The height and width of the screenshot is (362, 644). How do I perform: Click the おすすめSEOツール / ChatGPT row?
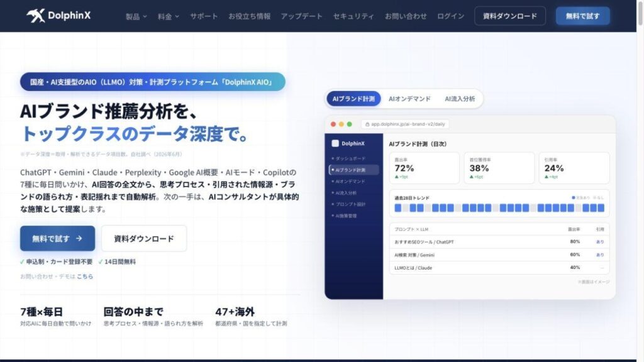(x=499, y=242)
